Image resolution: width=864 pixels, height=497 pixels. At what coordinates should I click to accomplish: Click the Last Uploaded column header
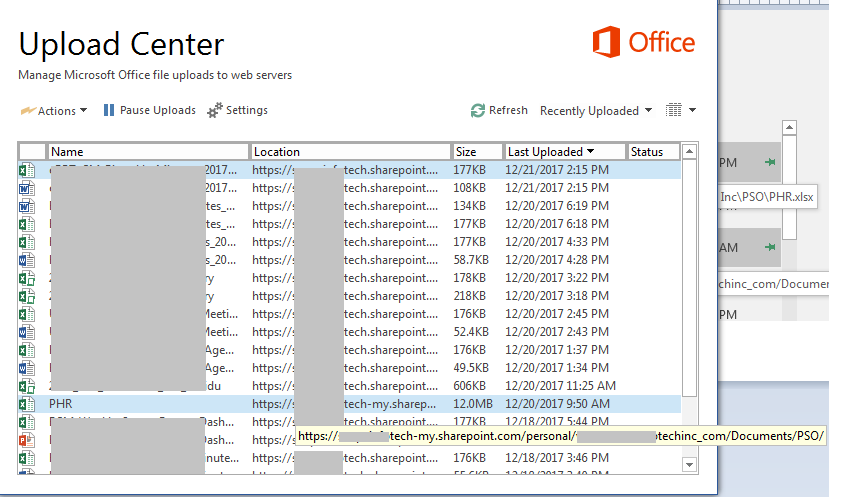point(565,152)
